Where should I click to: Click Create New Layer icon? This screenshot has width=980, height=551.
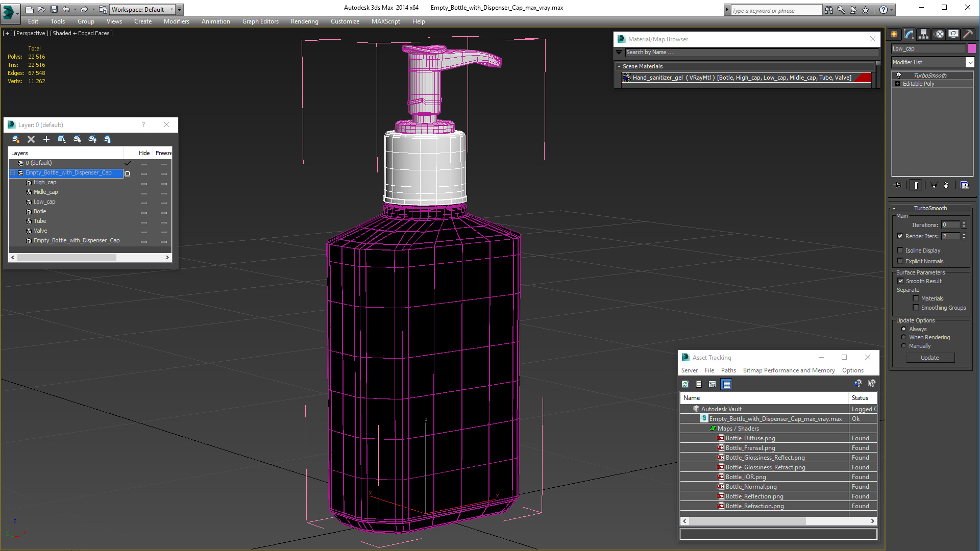pyautogui.click(x=16, y=139)
